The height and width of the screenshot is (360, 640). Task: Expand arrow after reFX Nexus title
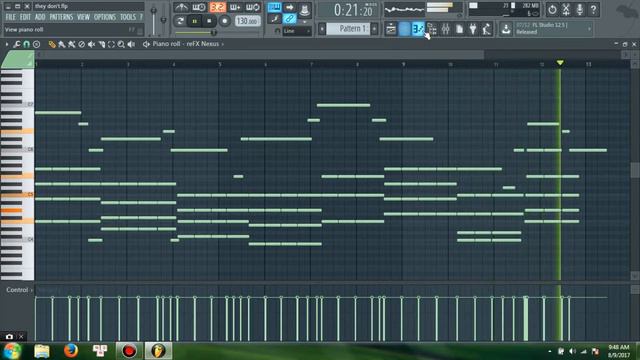[x=222, y=44]
